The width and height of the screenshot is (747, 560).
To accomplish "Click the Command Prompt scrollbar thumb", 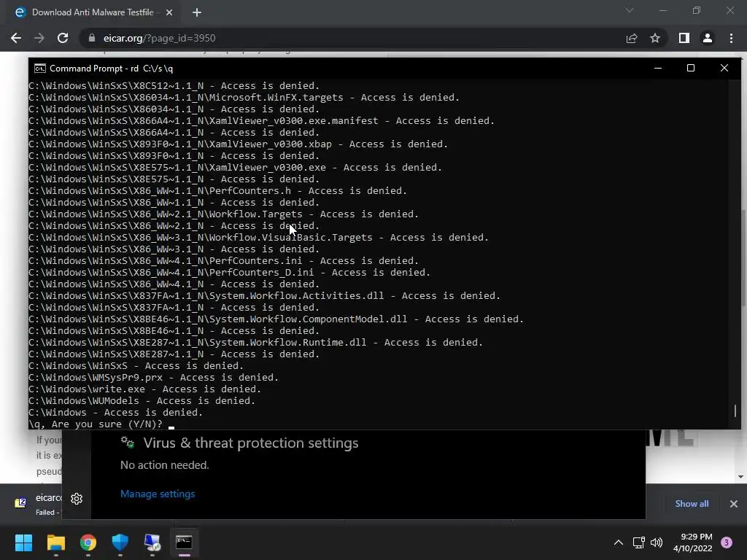I will point(735,411).
